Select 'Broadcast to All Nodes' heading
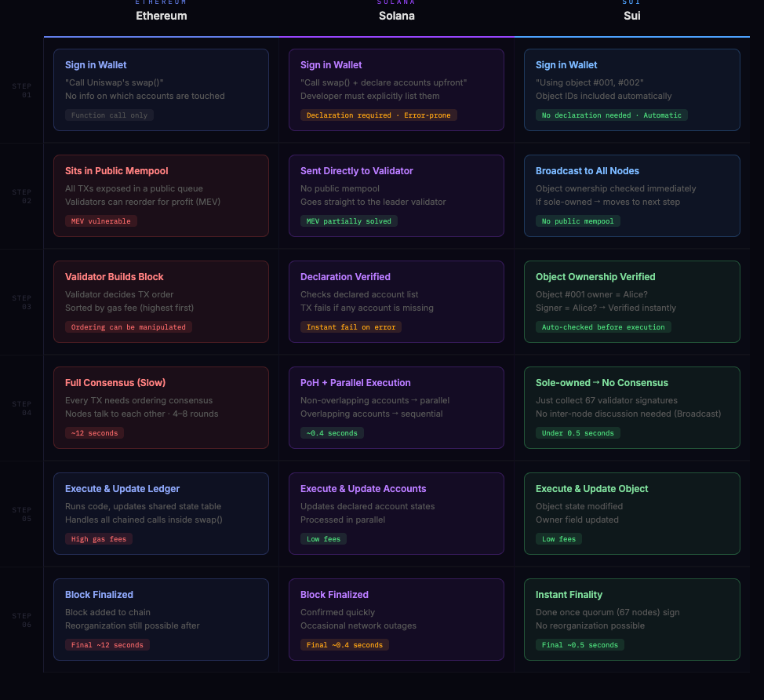This screenshot has width=764, height=700. point(588,170)
